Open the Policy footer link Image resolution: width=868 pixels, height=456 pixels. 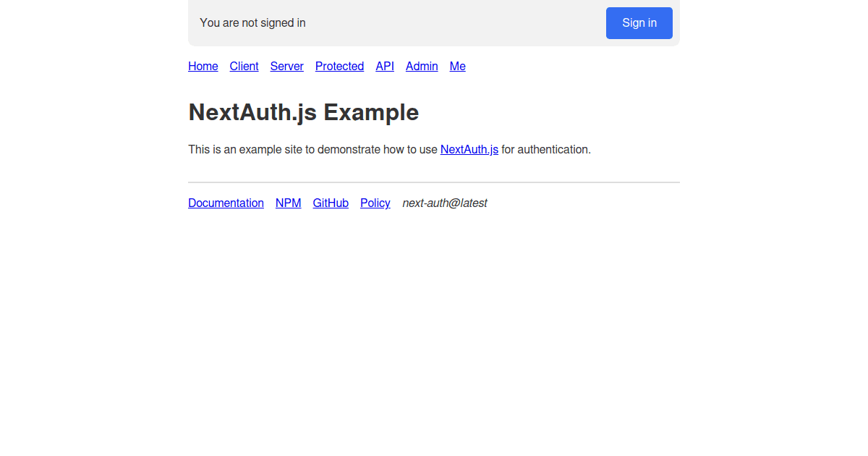375,203
